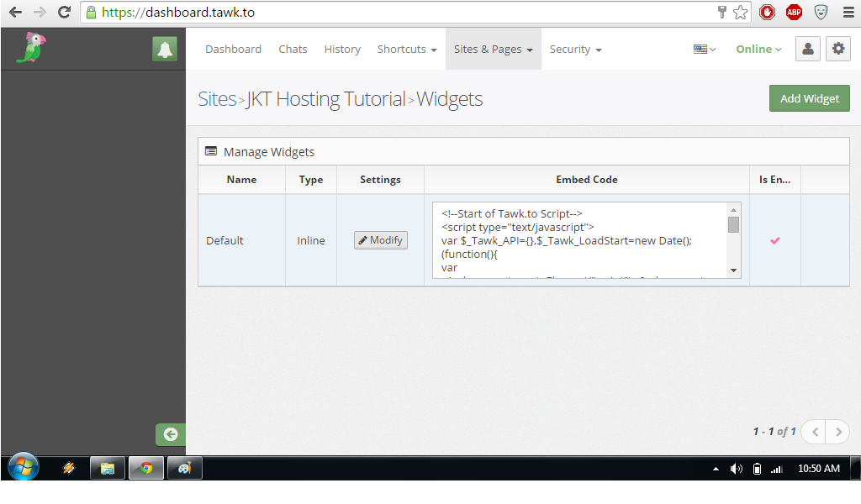Image resolution: width=861 pixels, height=504 pixels.
Task: Click the Is En... column header
Action: point(774,179)
